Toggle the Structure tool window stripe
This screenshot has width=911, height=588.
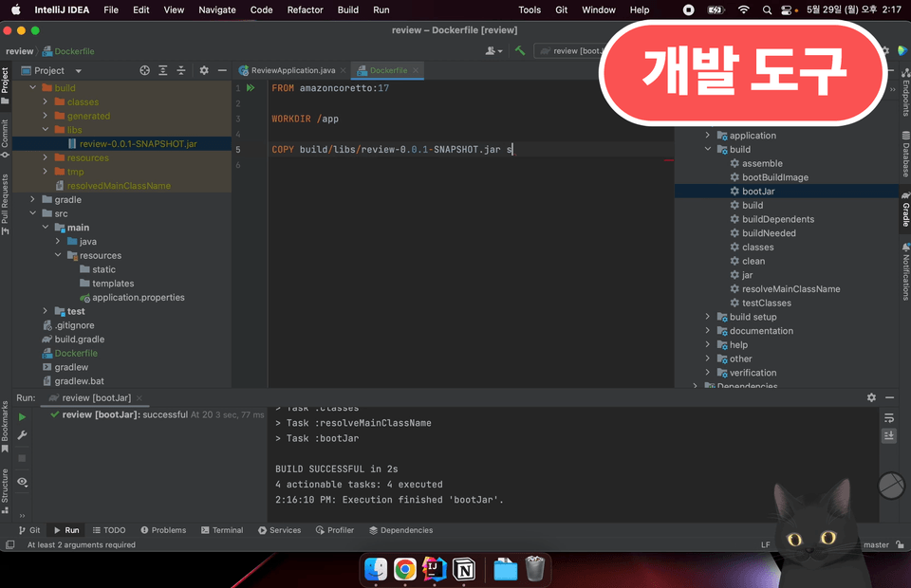coord(6,490)
